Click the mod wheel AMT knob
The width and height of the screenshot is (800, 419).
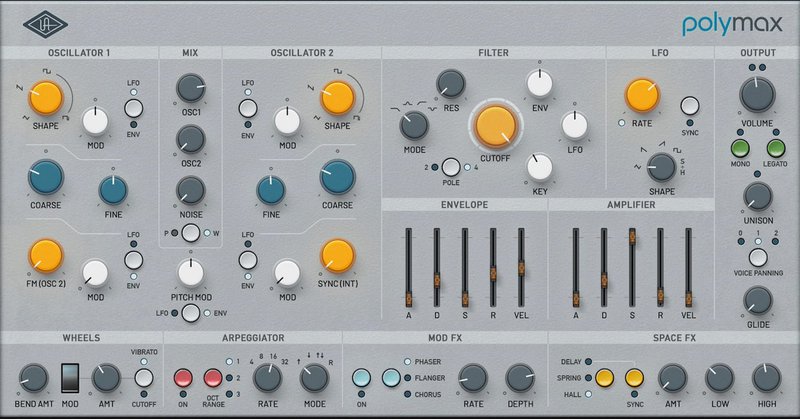(106, 378)
